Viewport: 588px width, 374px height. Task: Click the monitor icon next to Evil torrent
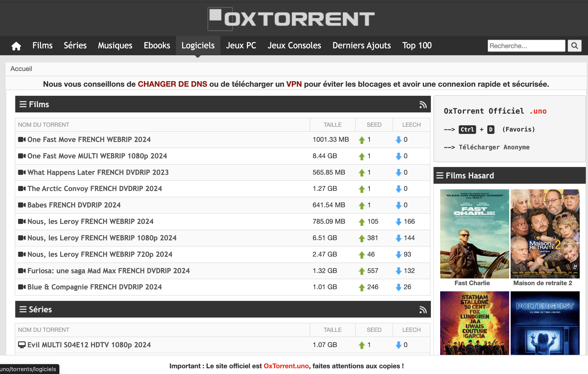pyautogui.click(x=22, y=345)
